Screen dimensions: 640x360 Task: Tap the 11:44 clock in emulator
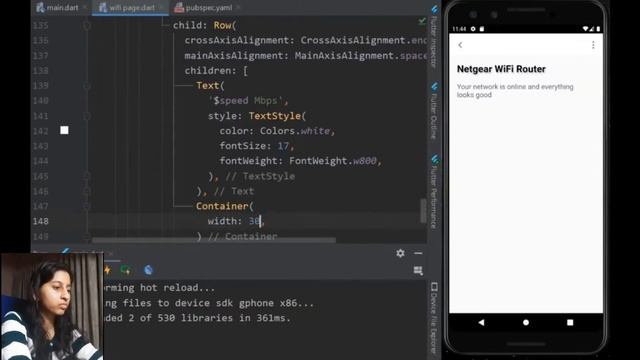click(x=459, y=29)
